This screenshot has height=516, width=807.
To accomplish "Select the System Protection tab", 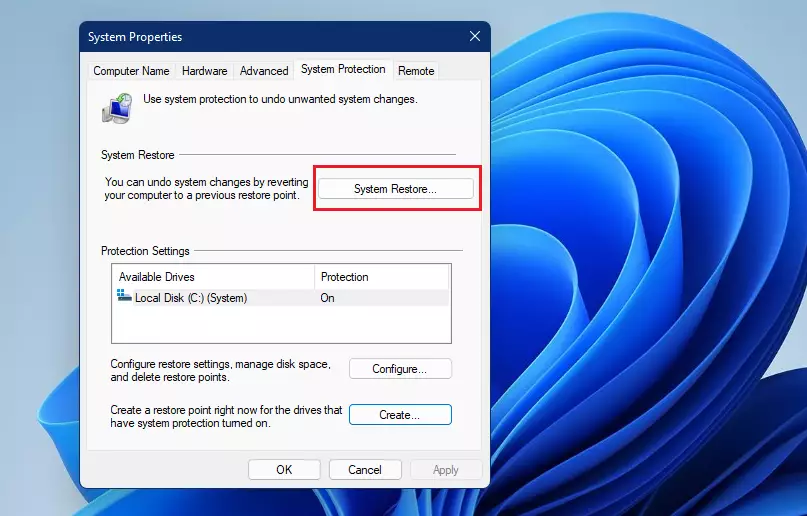I will [343, 69].
